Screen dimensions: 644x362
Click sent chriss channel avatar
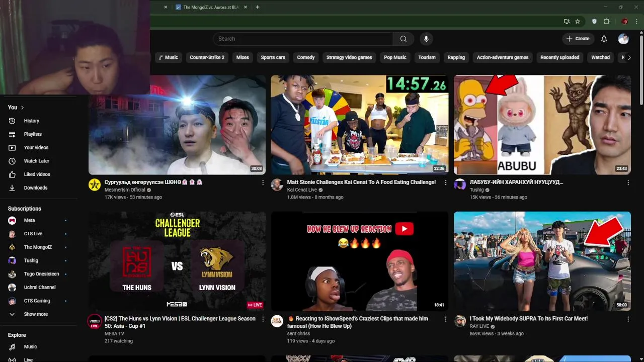tap(277, 321)
